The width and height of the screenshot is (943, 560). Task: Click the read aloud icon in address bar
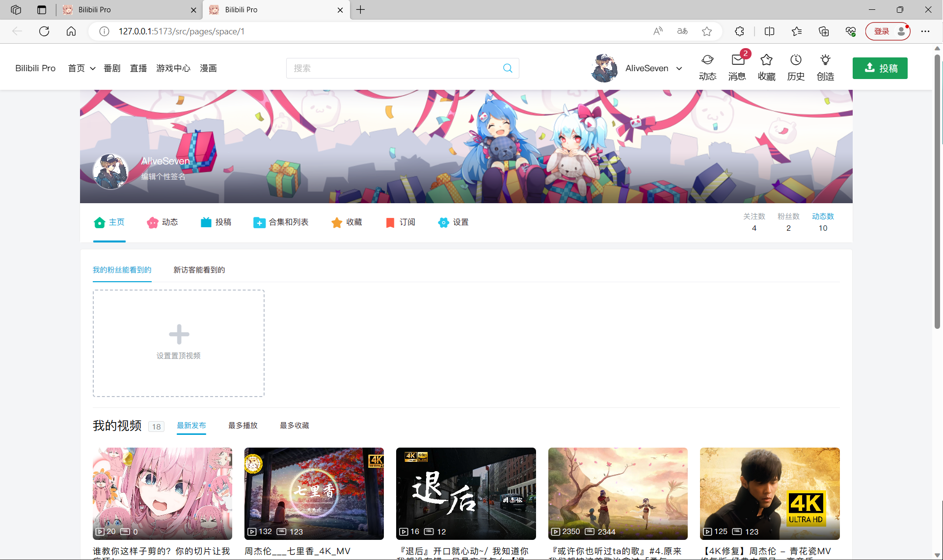[658, 31]
